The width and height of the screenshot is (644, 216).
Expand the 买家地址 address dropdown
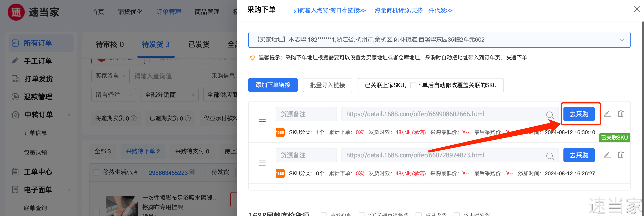pyautogui.click(x=622, y=40)
